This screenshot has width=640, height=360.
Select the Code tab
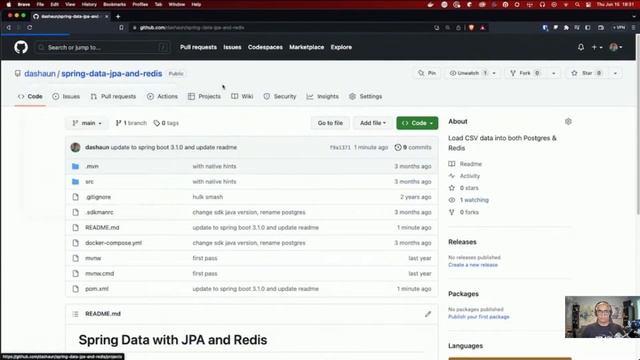coord(30,96)
